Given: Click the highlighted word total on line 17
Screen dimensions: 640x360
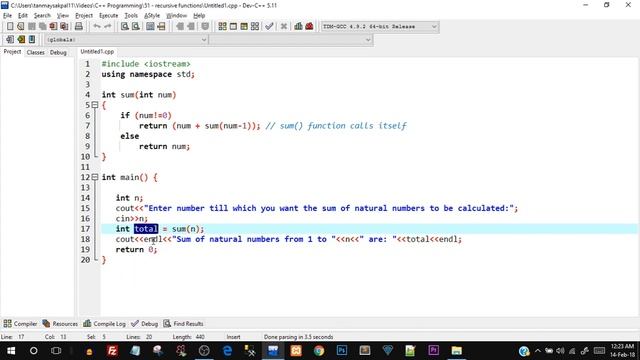Looking at the screenshot, I should pos(146,229).
